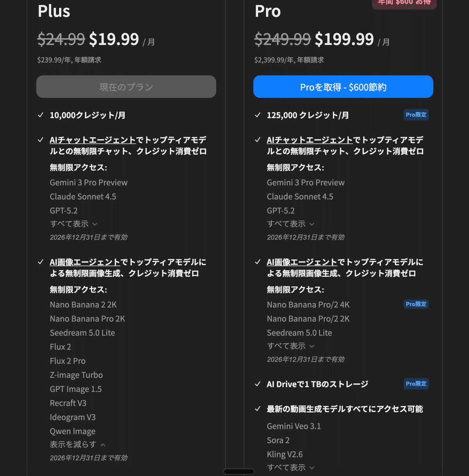This screenshot has height=476, width=469.
Task: Expand すべて表示 under Pro video models
Action: point(290,468)
